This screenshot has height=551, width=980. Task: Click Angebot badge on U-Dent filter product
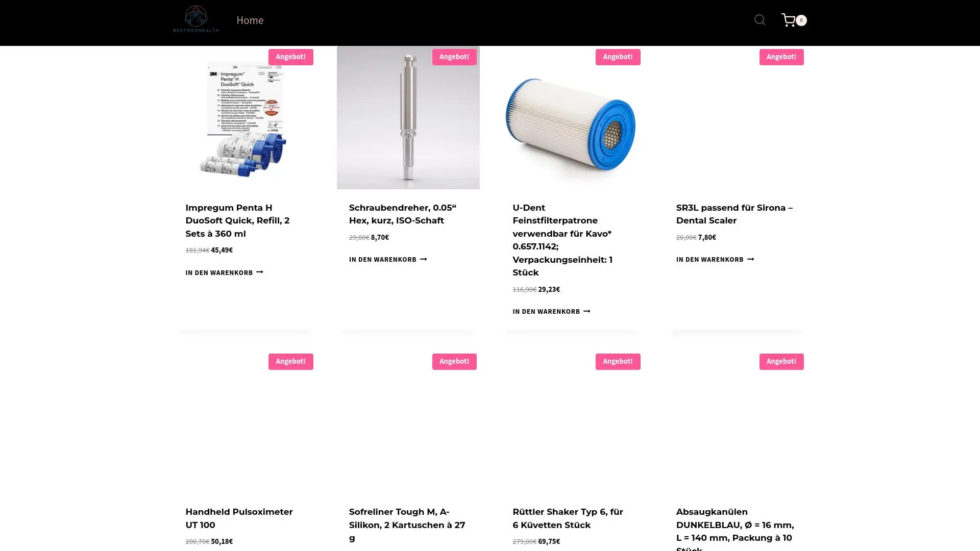coord(618,57)
